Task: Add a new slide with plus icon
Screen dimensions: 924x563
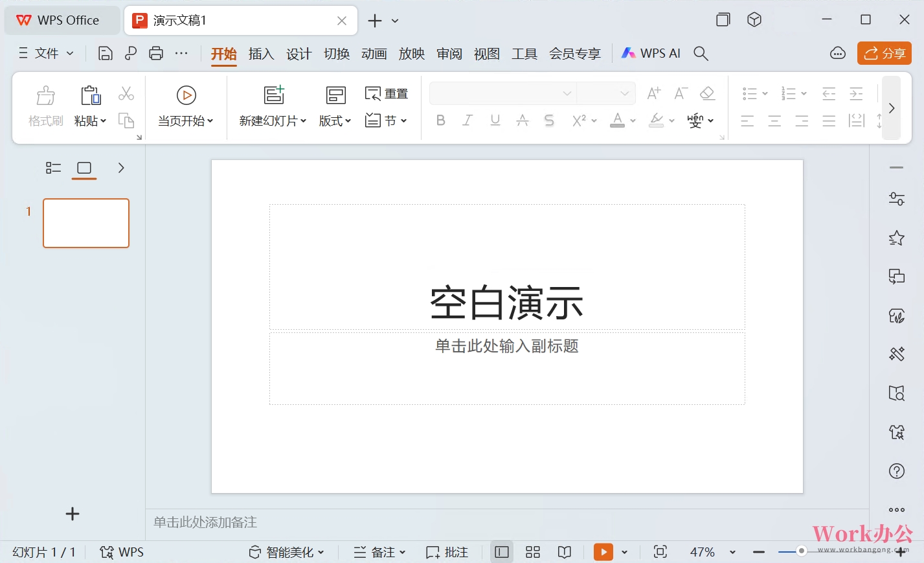Action: [73, 514]
